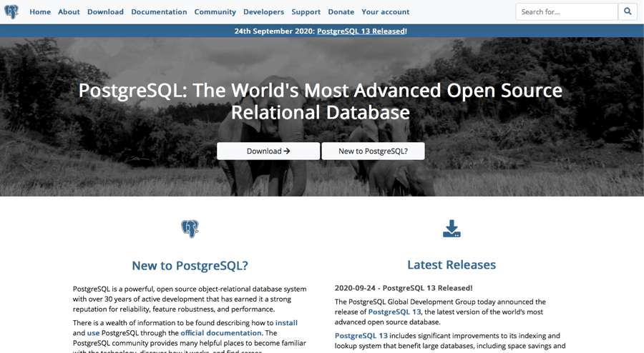Open the Home menu item

[40, 12]
